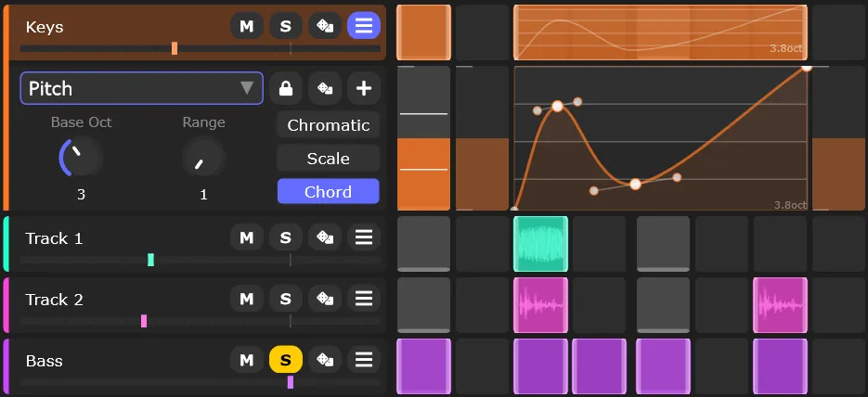868x397 pixels.
Task: Solo Track 1
Action: pos(286,237)
